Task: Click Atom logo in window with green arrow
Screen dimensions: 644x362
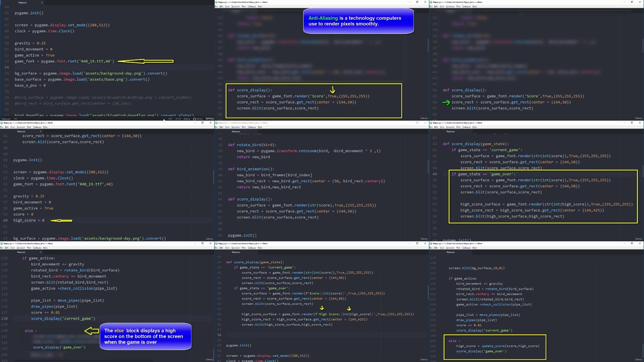Action: tap(431, 2)
